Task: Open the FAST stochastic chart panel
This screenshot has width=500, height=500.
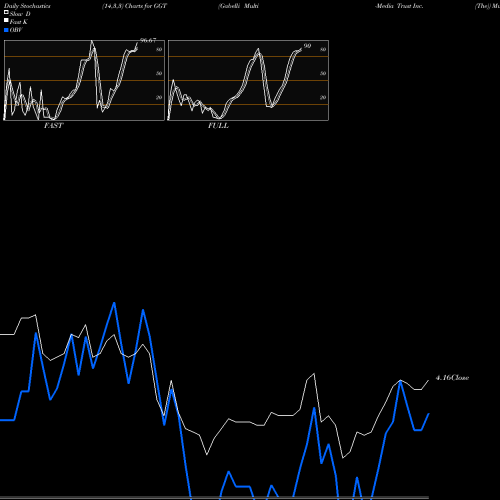Action: (x=84, y=80)
